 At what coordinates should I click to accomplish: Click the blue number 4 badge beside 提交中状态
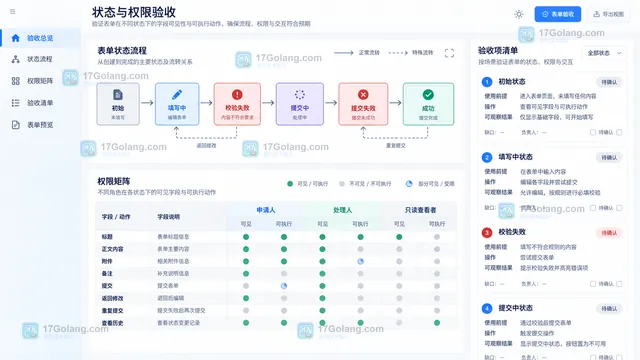[x=487, y=308]
